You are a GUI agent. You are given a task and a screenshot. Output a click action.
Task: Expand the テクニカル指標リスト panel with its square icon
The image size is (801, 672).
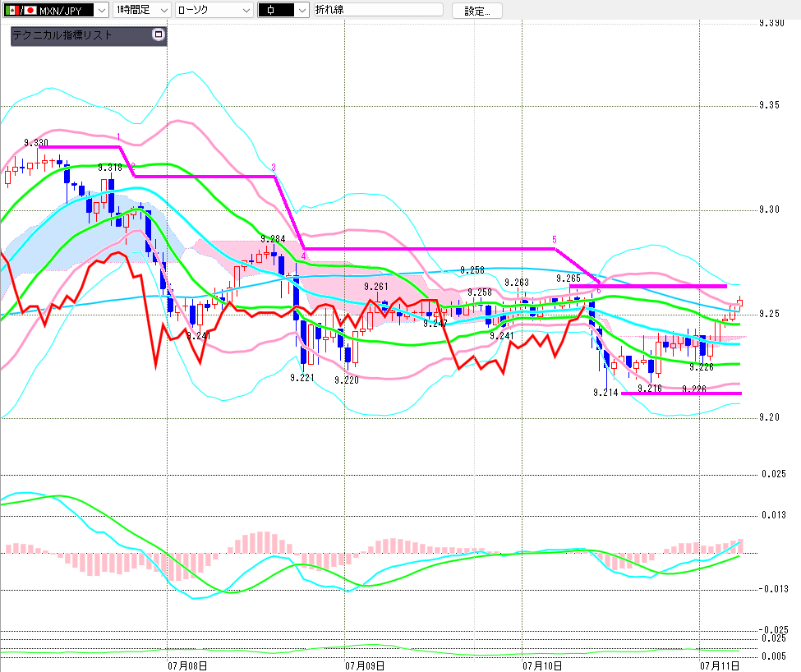pos(159,35)
